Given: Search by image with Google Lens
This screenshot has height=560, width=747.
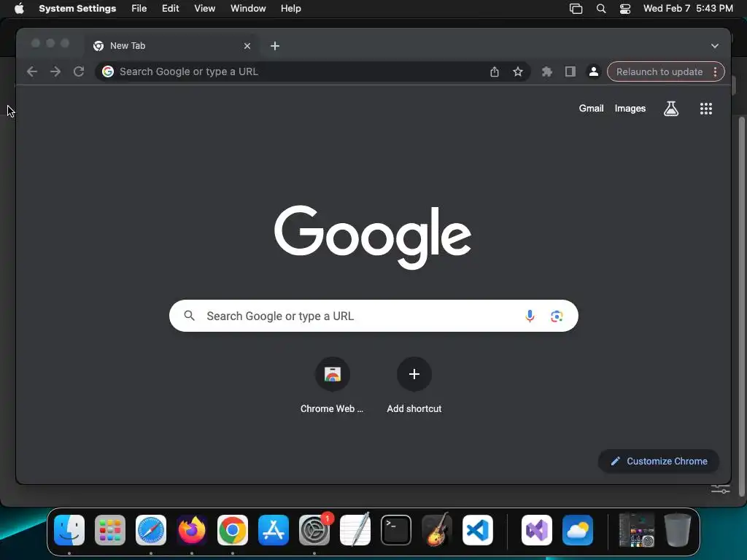Looking at the screenshot, I should (x=557, y=316).
